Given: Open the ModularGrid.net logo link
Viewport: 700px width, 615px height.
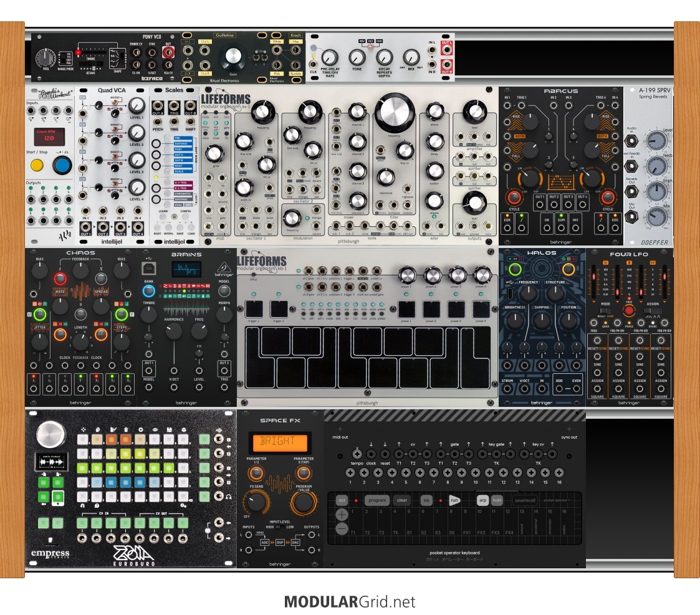Looking at the screenshot, I should pyautogui.click(x=349, y=602).
